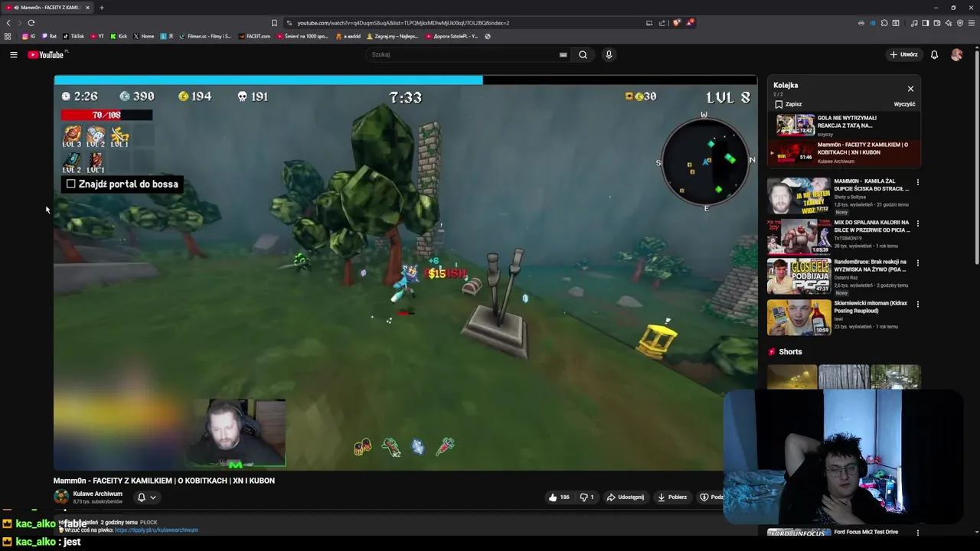Toggle the browser sidebar panel icon
Viewport: 980px width, 551px height.
[925, 23]
